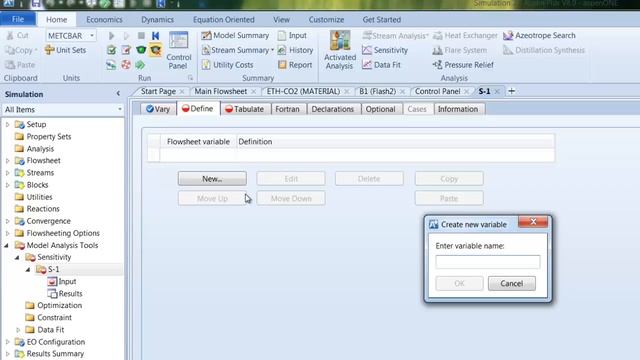Click the Move Down button
Image resolution: width=640 pixels, height=360 pixels.
click(x=291, y=198)
